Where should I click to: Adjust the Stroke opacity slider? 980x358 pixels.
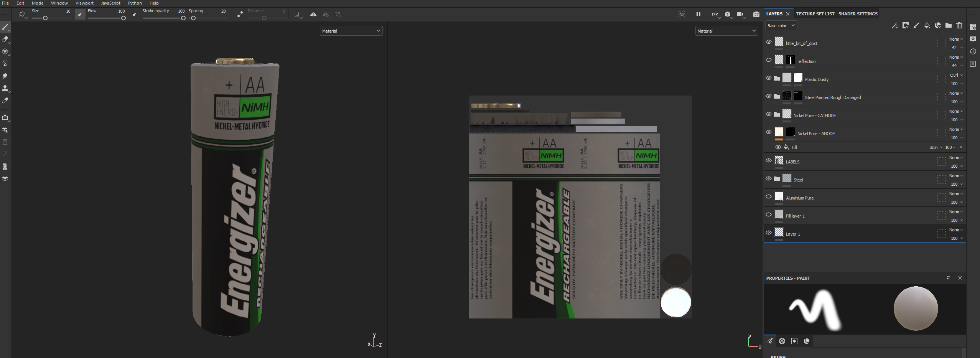click(164, 18)
